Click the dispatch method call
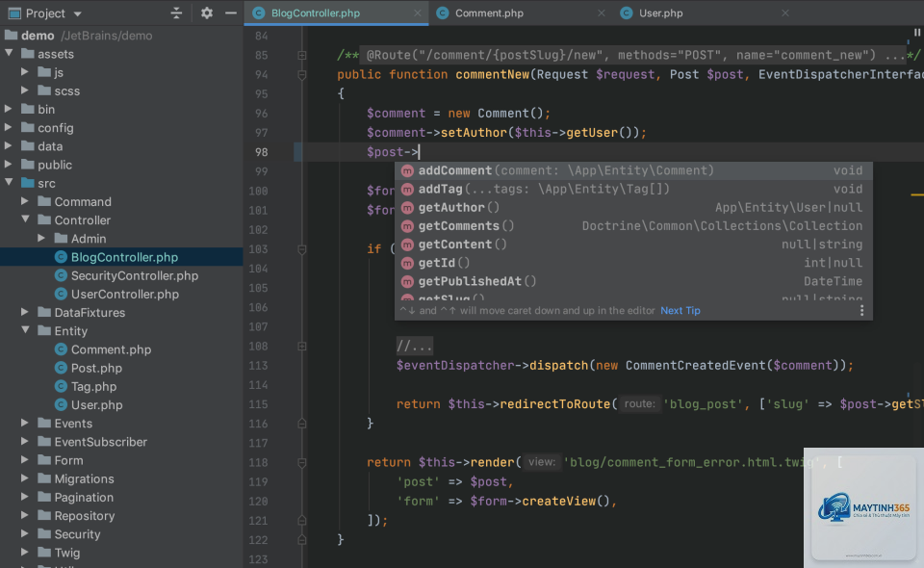This screenshot has width=924, height=568. (x=558, y=365)
